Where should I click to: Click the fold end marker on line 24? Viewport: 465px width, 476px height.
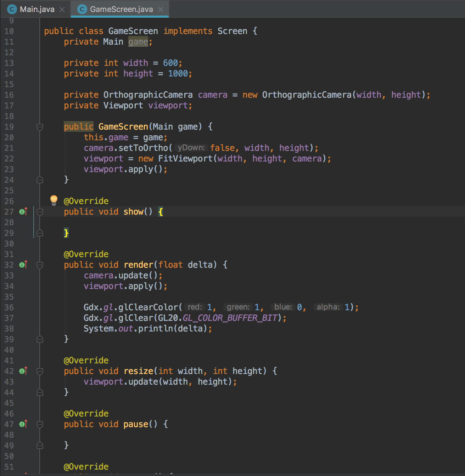[40, 180]
